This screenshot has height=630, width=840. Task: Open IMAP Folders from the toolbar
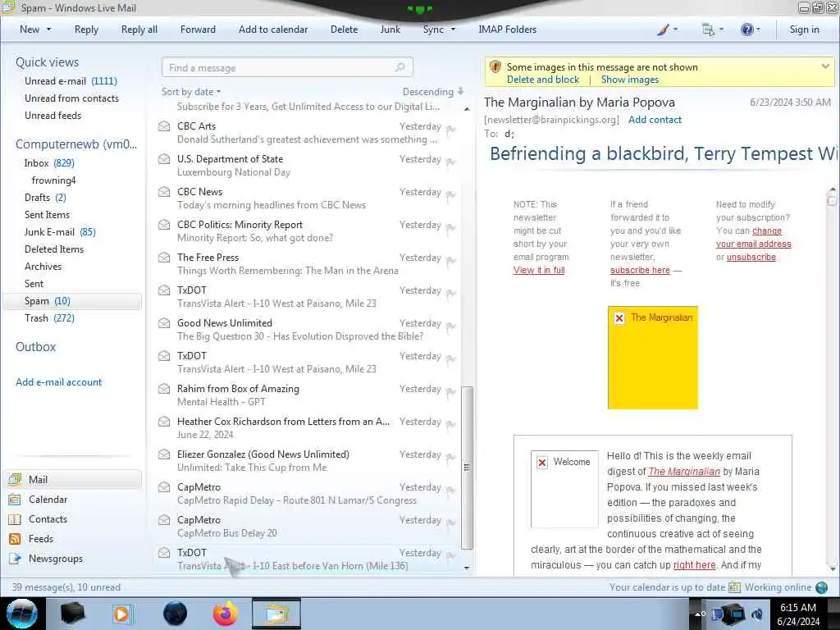click(x=507, y=30)
